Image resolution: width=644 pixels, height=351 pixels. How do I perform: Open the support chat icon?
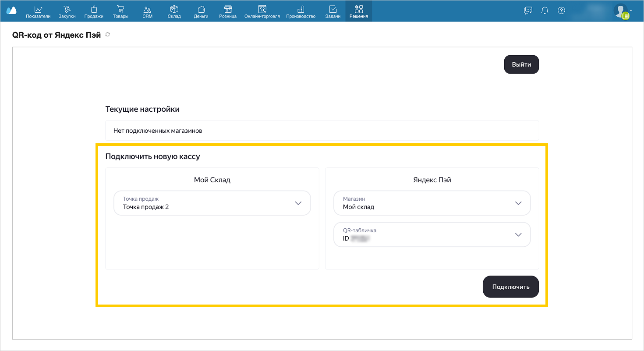(528, 11)
